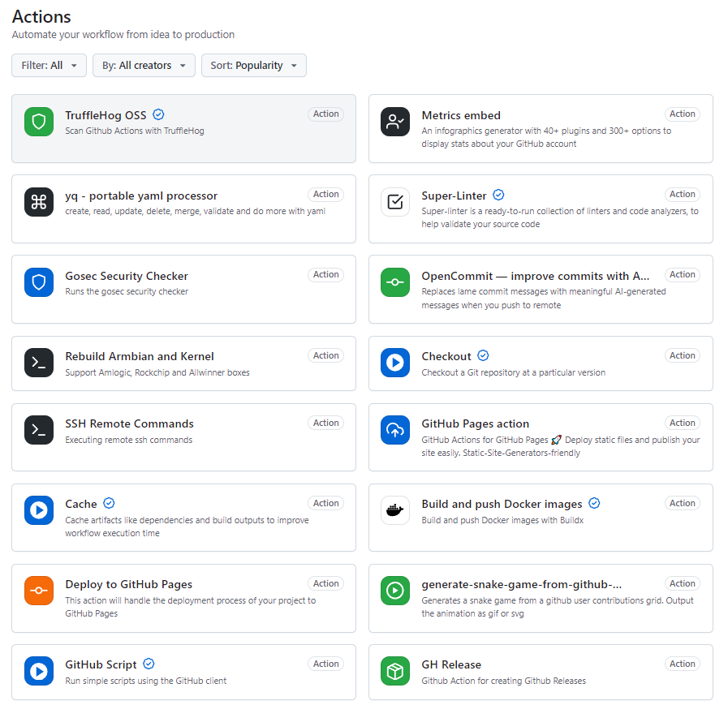Click the green TruffleHog OSS shield icon
This screenshot has height=705, width=728.
point(39,122)
